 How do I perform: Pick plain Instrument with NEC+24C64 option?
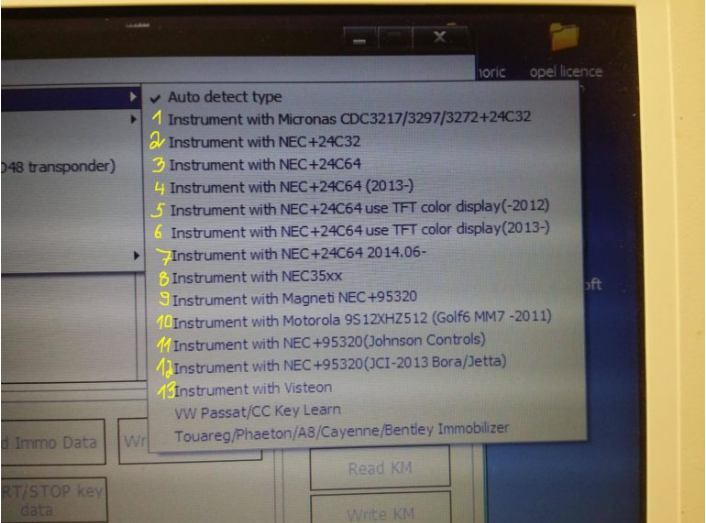point(265,163)
